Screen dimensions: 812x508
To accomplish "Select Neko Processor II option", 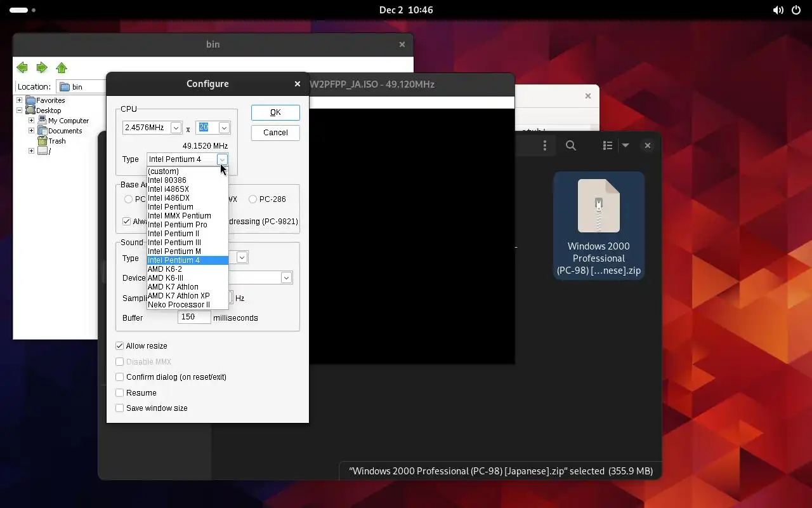I will (x=187, y=305).
